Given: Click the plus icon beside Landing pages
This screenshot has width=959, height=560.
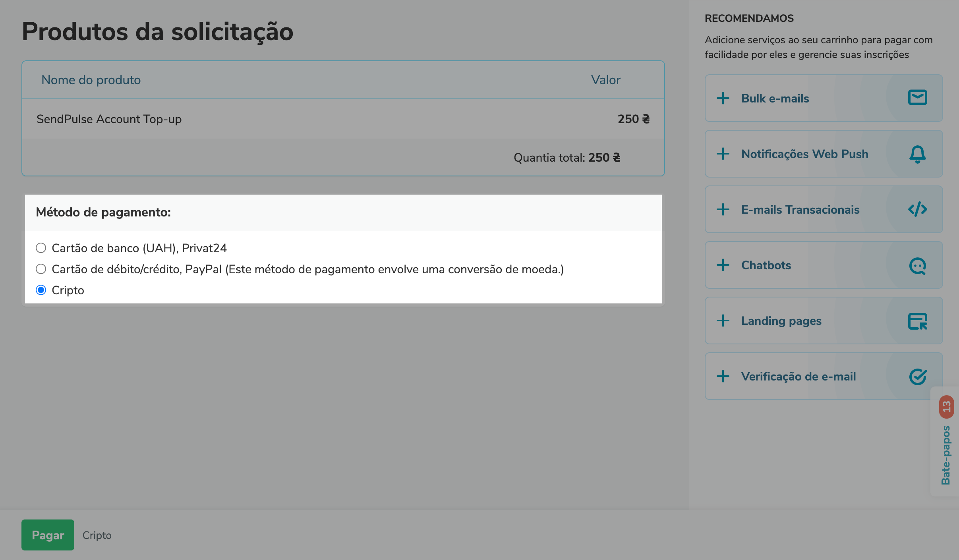Looking at the screenshot, I should coord(723,321).
